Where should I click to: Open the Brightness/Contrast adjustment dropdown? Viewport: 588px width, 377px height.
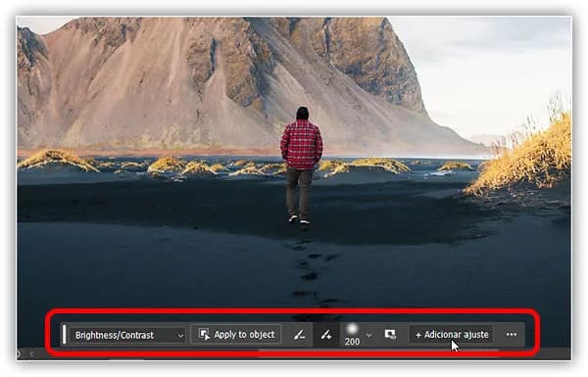pos(128,335)
